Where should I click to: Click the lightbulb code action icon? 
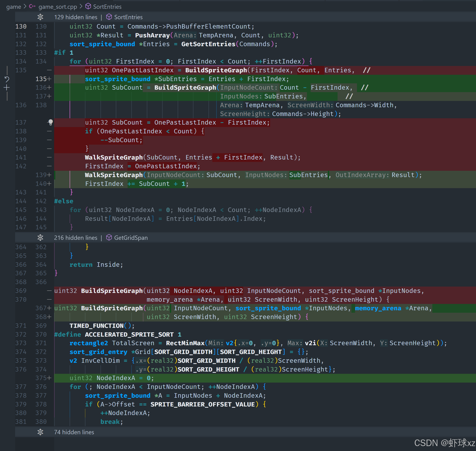point(50,122)
